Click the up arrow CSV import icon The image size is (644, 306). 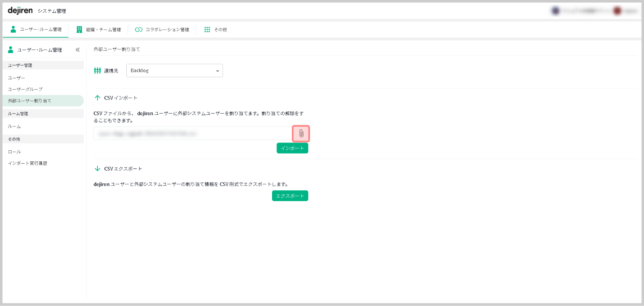[x=97, y=98]
